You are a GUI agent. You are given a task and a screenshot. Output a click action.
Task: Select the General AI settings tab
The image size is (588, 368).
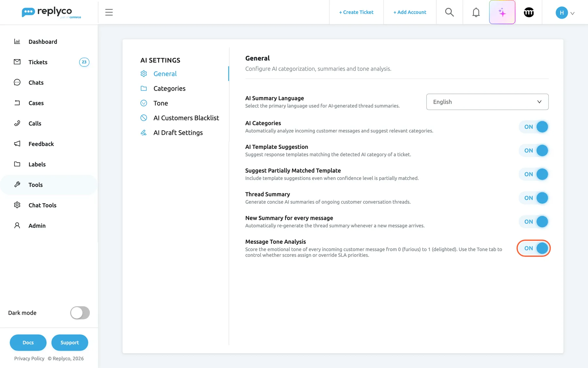(x=165, y=74)
